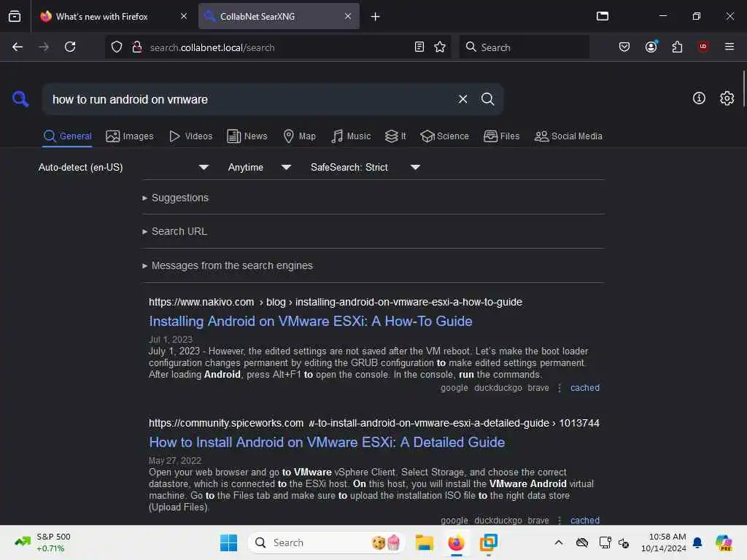Open Firefox application menu
The image size is (747, 560).
click(x=729, y=47)
